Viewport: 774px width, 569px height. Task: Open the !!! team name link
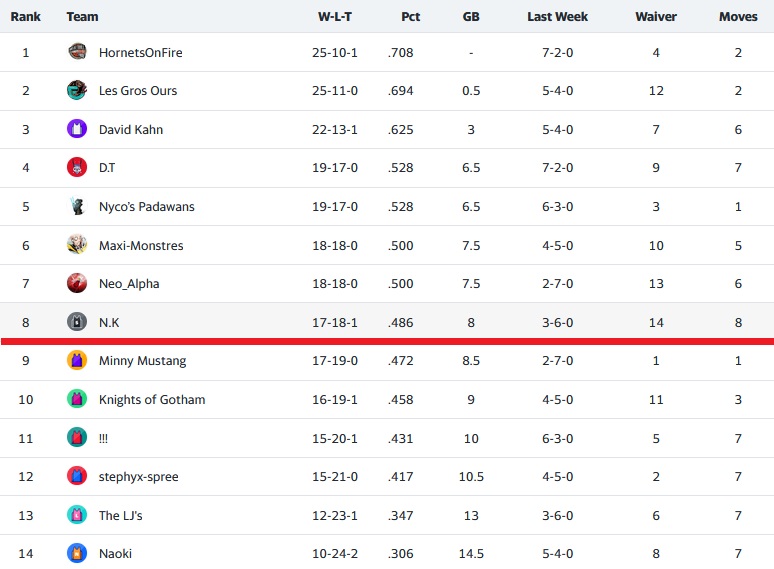tap(103, 438)
